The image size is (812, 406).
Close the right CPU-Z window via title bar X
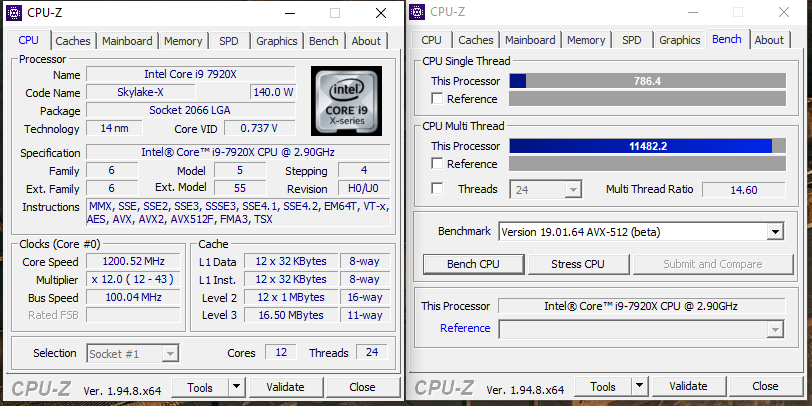[x=784, y=12]
